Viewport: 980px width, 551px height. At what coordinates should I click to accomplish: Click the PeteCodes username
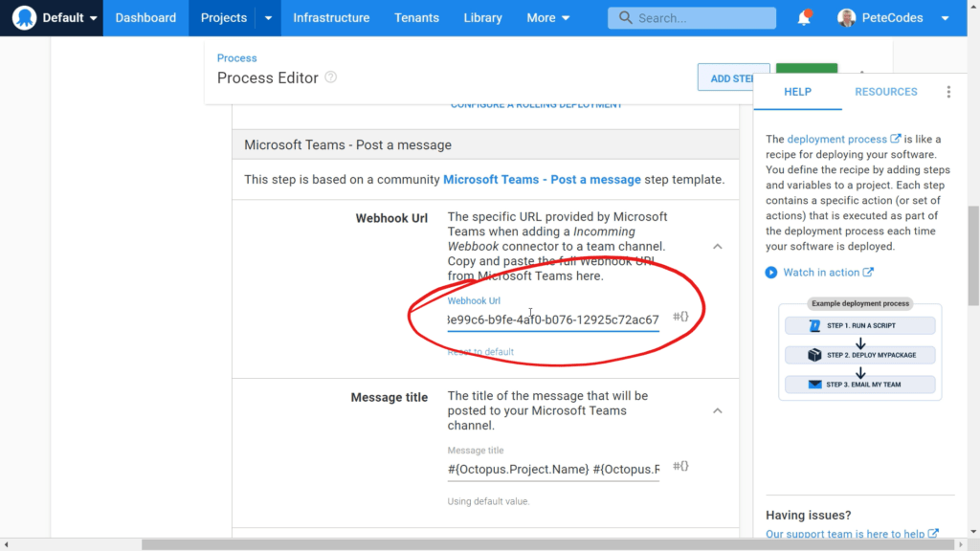click(892, 17)
